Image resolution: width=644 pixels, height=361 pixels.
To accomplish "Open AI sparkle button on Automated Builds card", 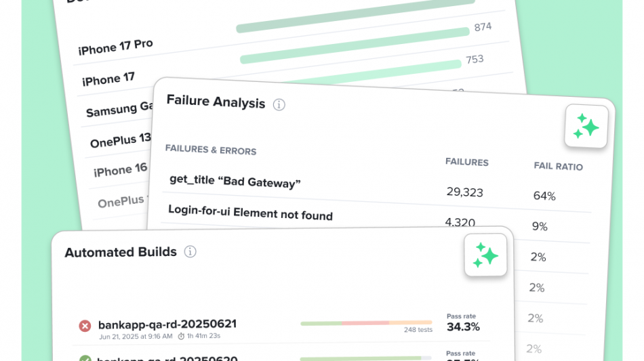I will click(486, 255).
